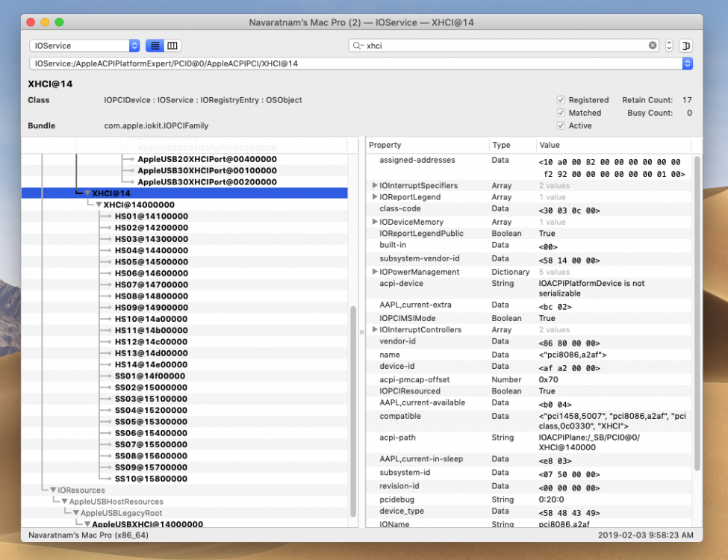
Task: Open the IOService plane dropdown
Action: tap(84, 46)
